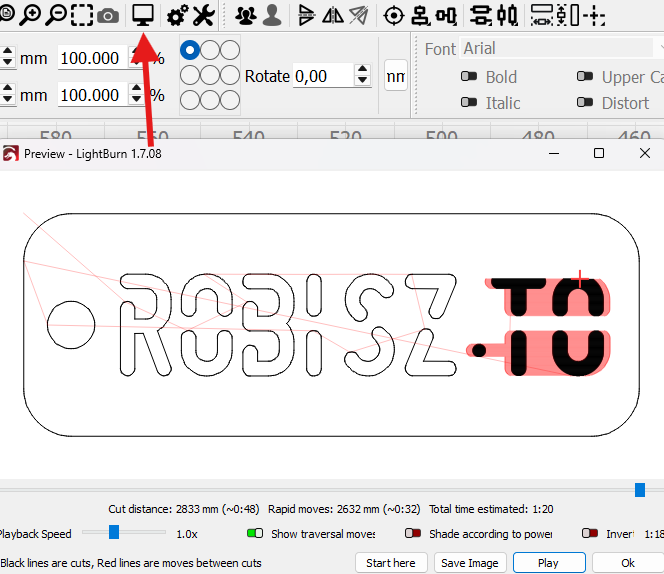Click the zoom out magnifier icon
The width and height of the screenshot is (664, 574).
tap(56, 15)
